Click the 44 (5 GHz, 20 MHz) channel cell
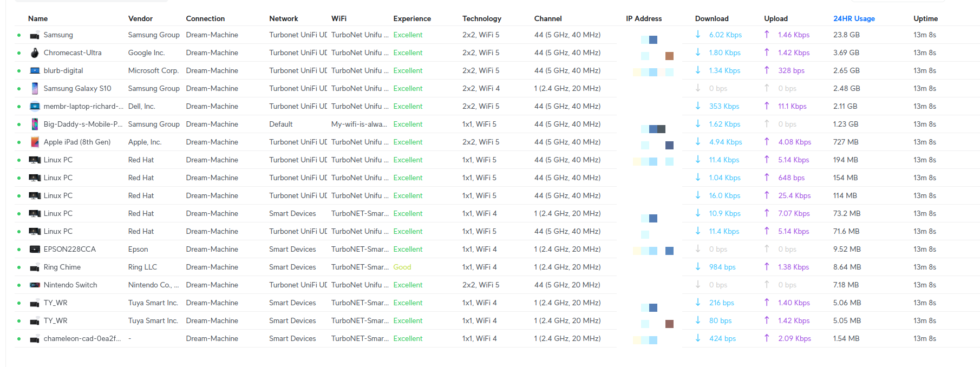 click(x=567, y=285)
